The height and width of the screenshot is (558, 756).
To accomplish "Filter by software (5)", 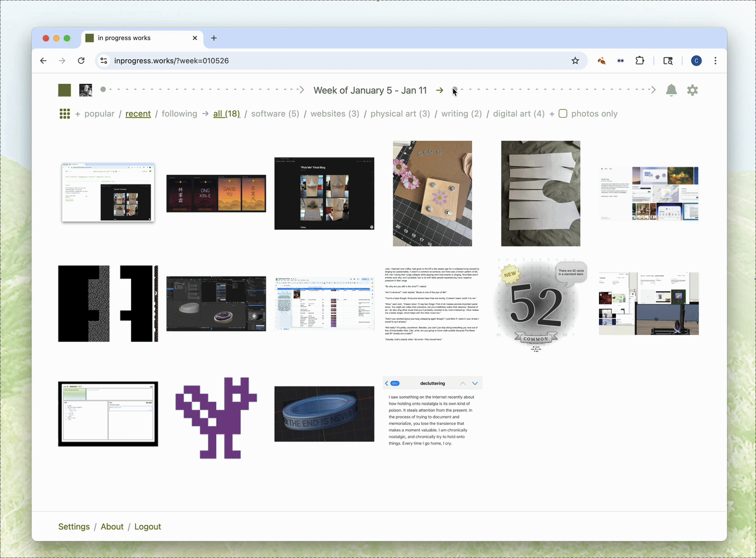I will click(275, 113).
